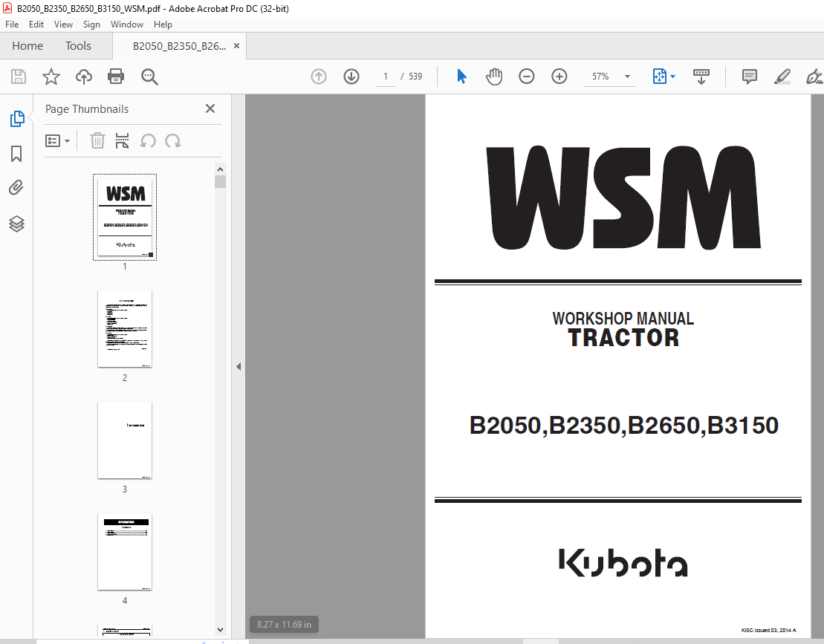Open the scrolling mode tool icon
This screenshot has width=824, height=644.
tap(701, 77)
